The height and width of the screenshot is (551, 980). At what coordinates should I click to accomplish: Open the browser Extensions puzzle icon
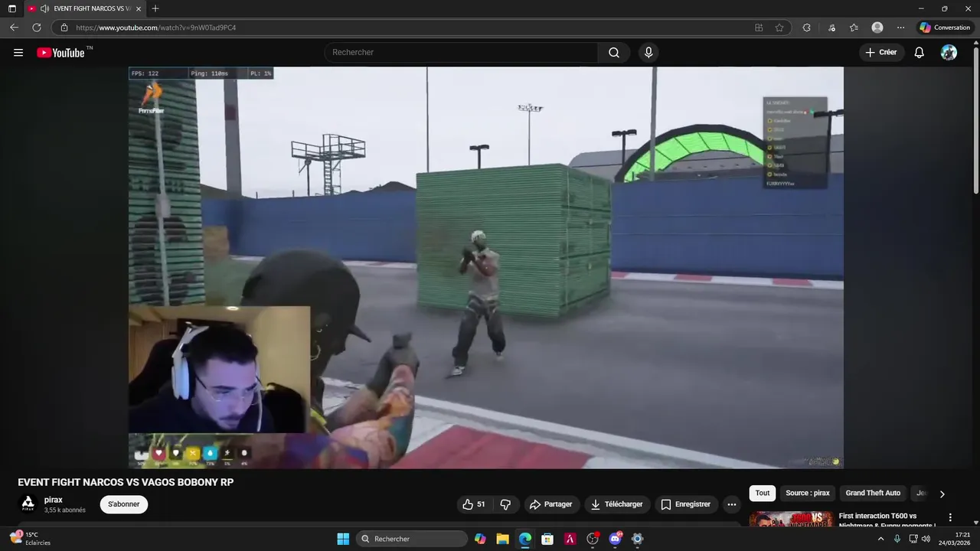[806, 28]
